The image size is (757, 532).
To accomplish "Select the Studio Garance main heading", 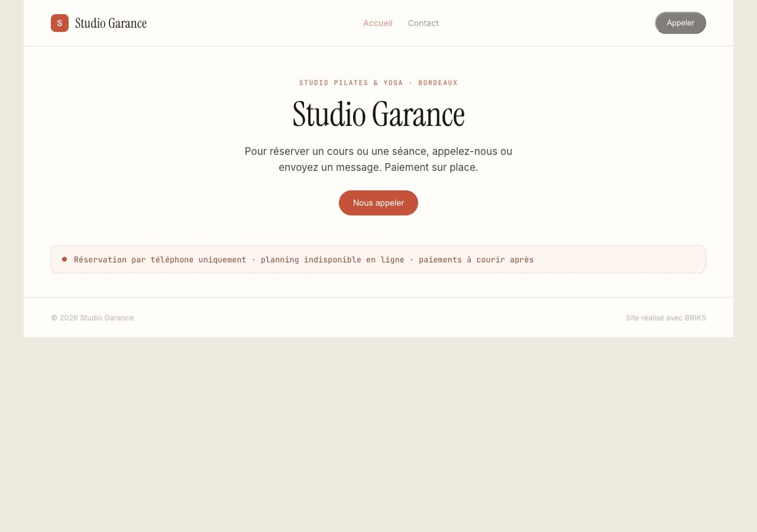I will click(378, 114).
